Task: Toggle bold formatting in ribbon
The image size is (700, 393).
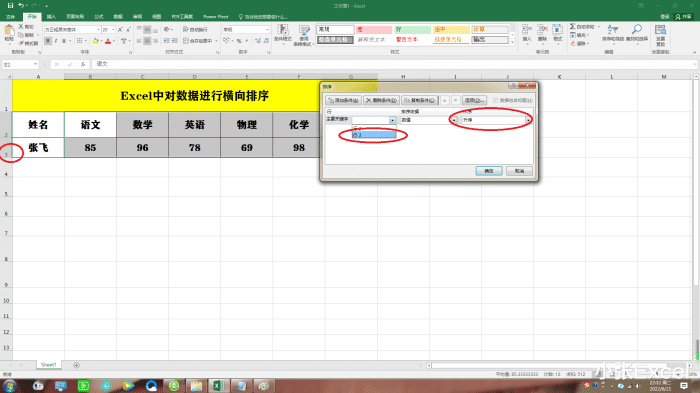Action: pyautogui.click(x=48, y=41)
